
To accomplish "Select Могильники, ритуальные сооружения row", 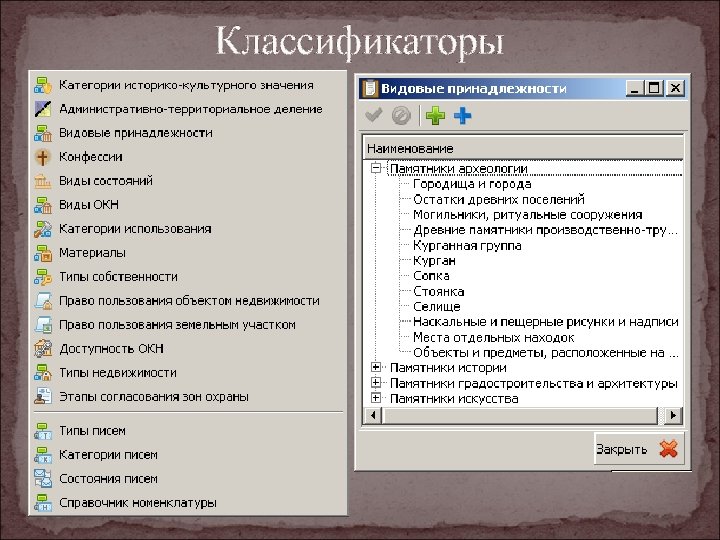I will click(527, 214).
